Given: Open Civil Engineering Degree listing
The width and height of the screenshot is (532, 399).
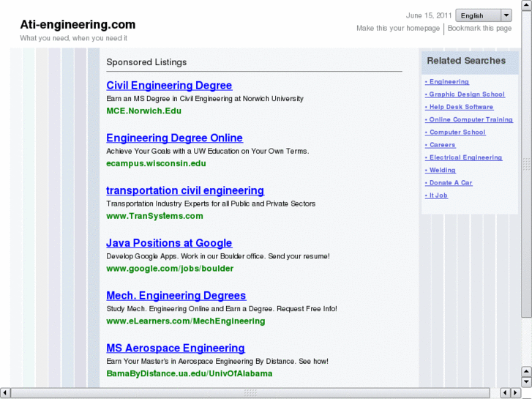Looking at the screenshot, I should click(169, 85).
